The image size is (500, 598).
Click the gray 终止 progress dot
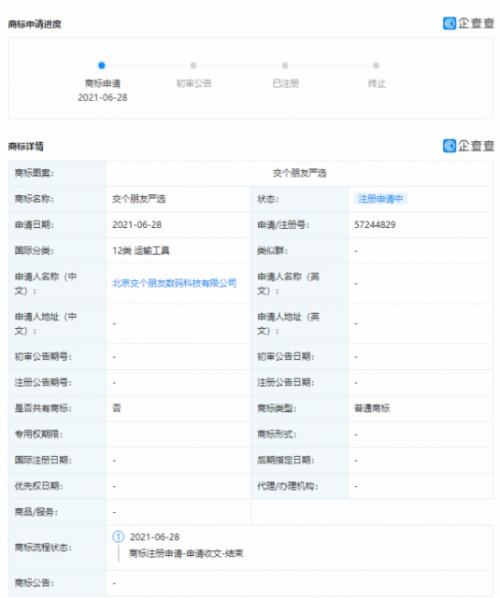tap(376, 66)
